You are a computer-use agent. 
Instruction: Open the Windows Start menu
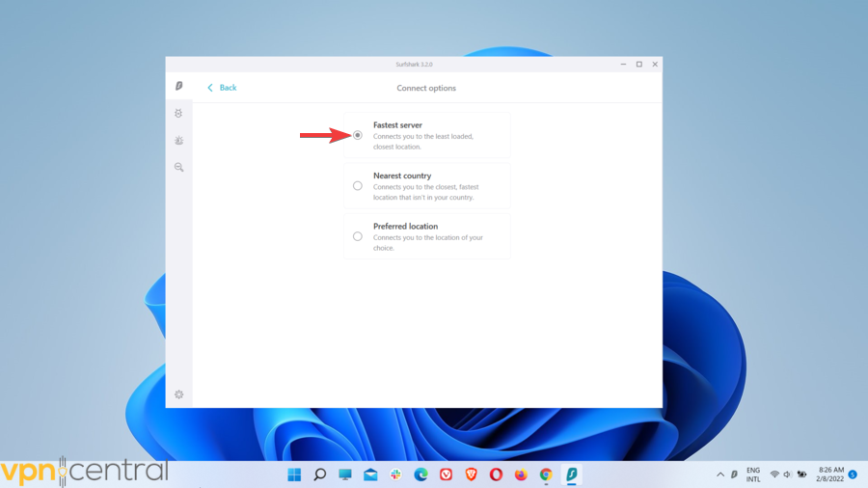[294, 474]
